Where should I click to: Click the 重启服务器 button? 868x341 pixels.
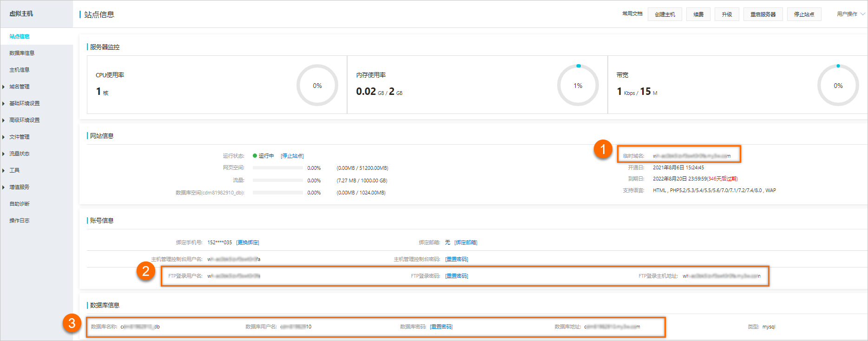point(763,14)
